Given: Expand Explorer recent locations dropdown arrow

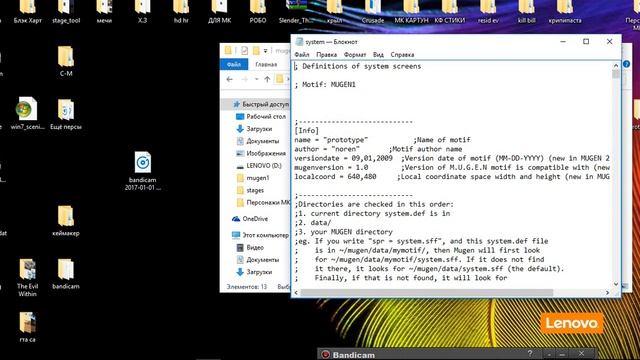Looking at the screenshot, I should click(256, 79).
